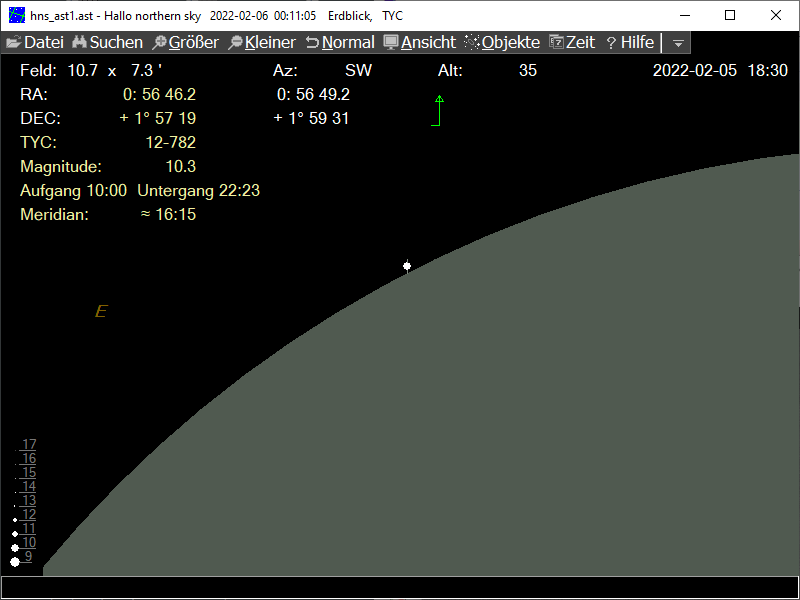800x600 pixels.
Task: Click the status bar field at the bottom
Action: 400,587
